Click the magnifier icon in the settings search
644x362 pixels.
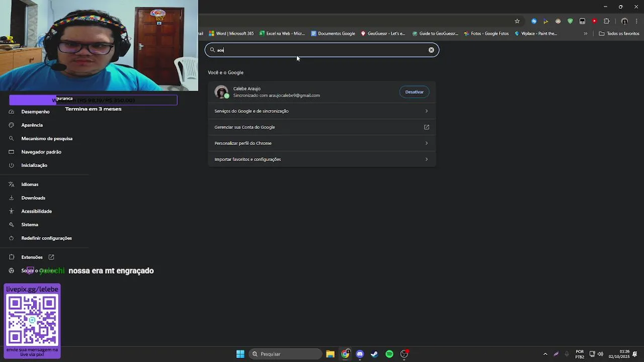(212, 50)
